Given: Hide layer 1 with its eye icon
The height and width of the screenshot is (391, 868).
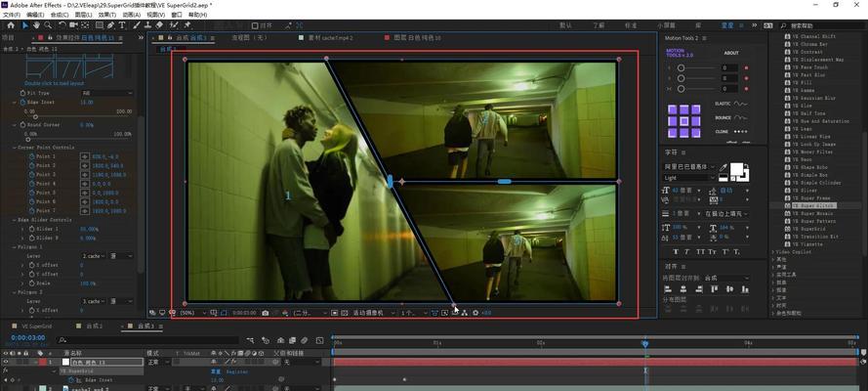Looking at the screenshot, I should pyautogui.click(x=6, y=363).
